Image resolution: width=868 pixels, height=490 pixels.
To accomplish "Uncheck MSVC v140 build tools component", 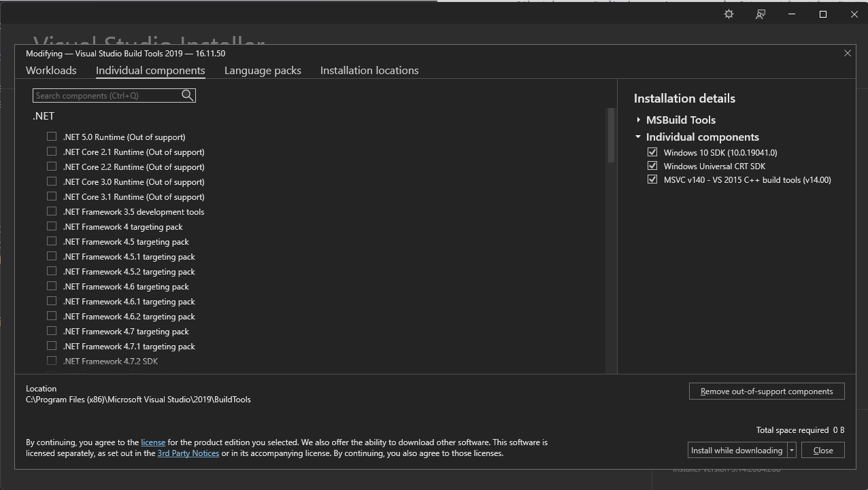I will click(652, 179).
